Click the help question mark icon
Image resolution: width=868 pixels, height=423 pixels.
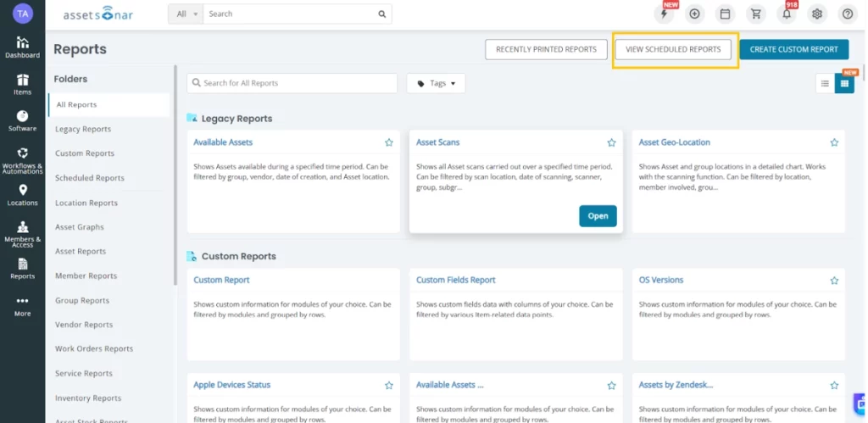847,14
